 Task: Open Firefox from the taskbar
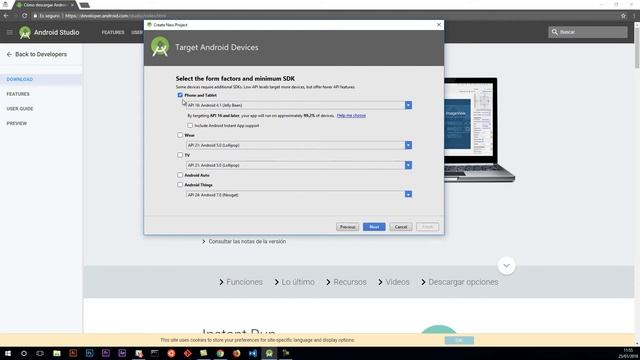(x=236, y=353)
